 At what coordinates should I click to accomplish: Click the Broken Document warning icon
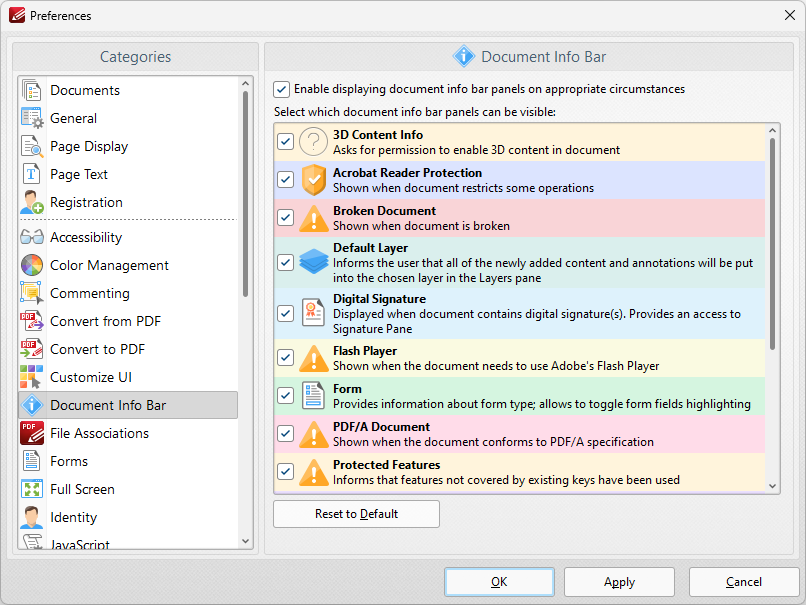(314, 218)
